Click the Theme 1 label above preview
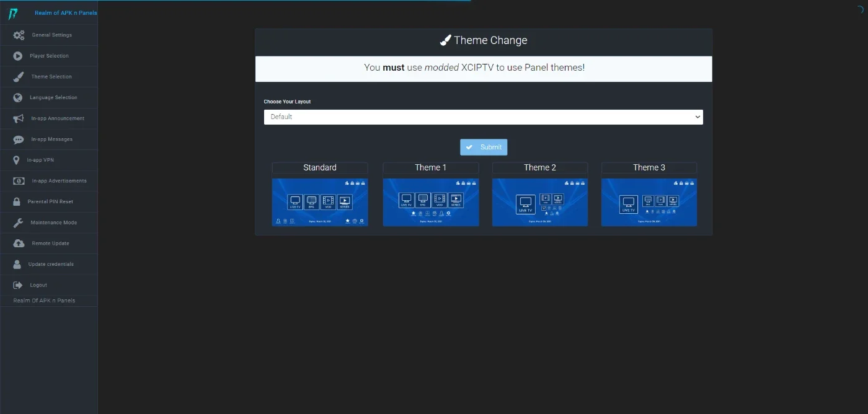Viewport: 868px width, 414px height. (x=431, y=167)
